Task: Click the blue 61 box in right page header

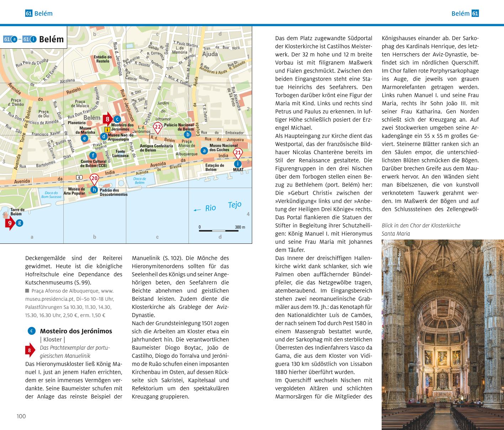Action: (x=475, y=14)
